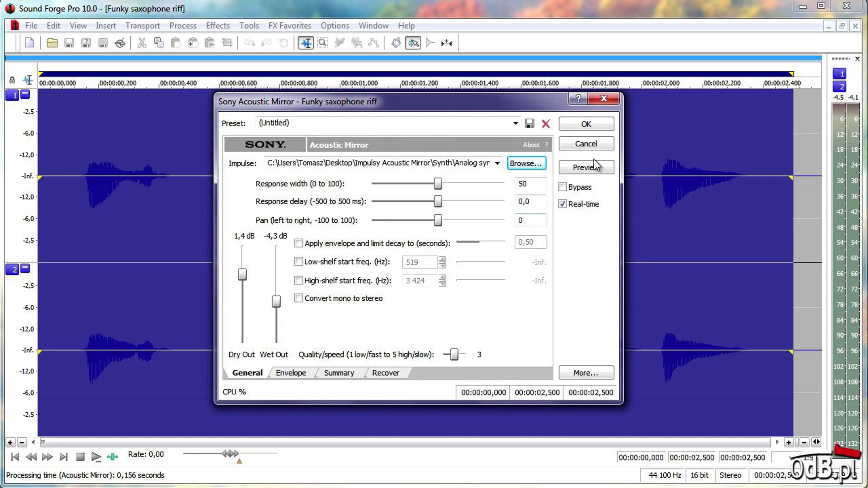This screenshot has height=488, width=868.
Task: Collapse channel 2 with its minus button
Action: click(25, 268)
